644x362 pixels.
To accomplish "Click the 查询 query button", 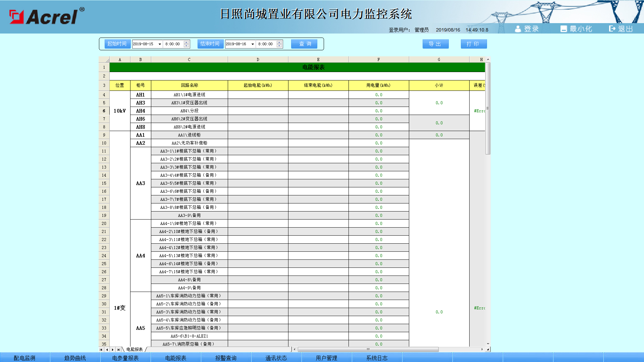I will point(304,44).
